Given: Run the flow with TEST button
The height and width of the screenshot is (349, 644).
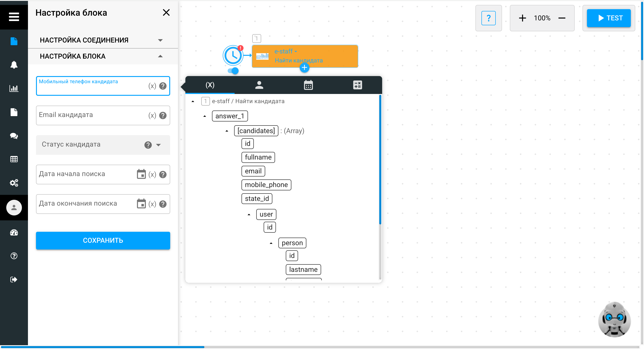Looking at the screenshot, I should [x=608, y=18].
